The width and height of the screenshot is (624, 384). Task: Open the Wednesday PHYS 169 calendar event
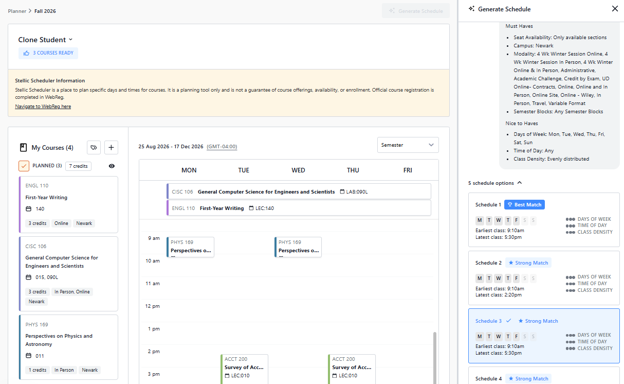tap(298, 247)
